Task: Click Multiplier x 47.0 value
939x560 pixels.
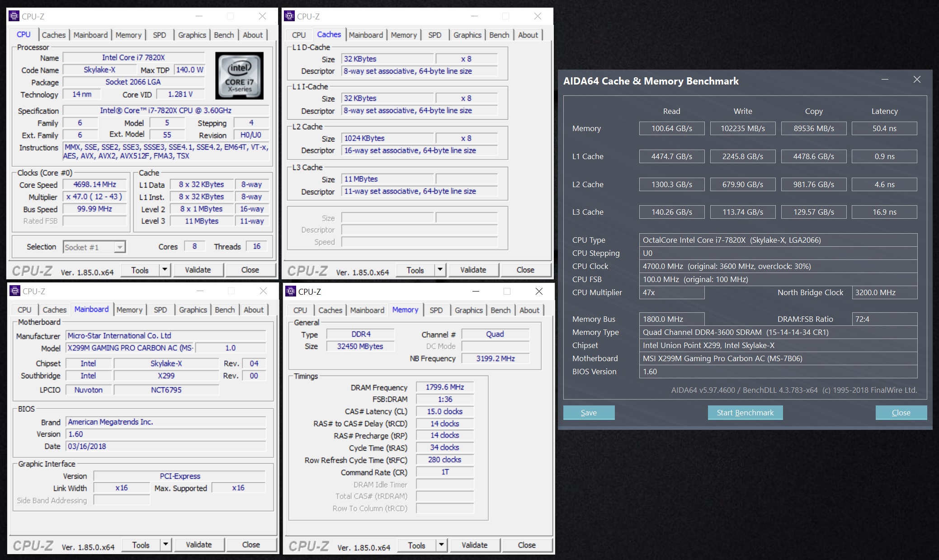Action: [94, 197]
